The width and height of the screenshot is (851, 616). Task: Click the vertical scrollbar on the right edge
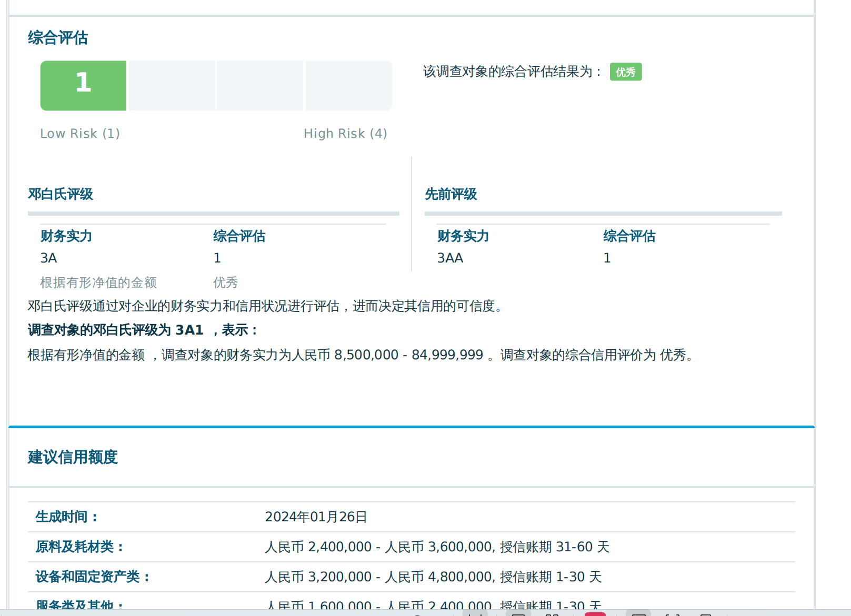pyautogui.click(x=846, y=308)
